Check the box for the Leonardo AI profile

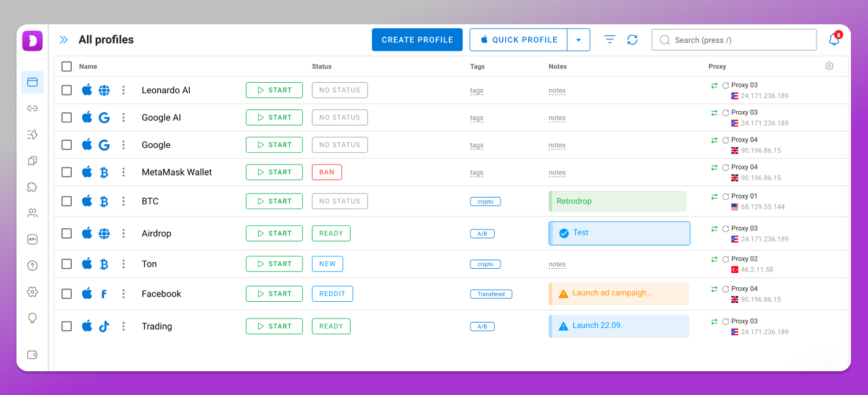67,90
